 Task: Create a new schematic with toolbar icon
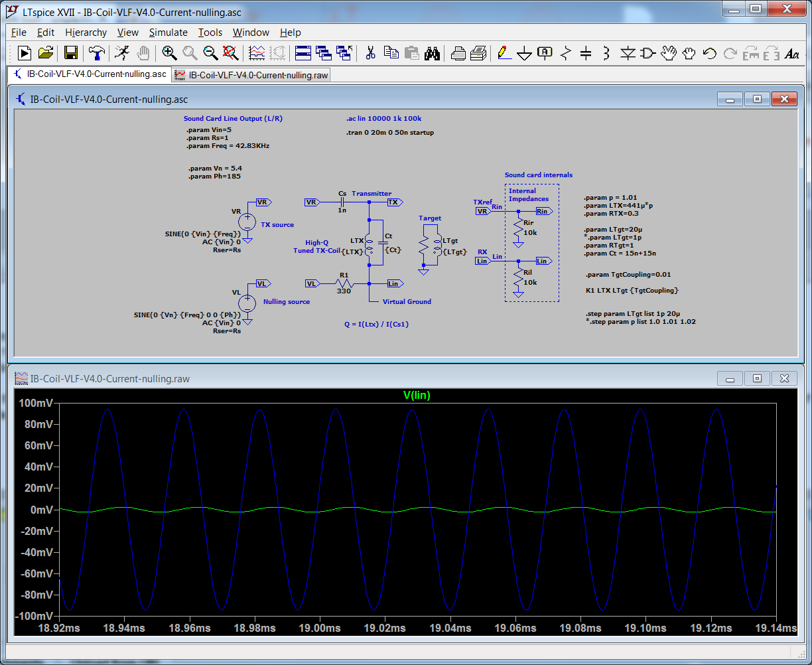[24, 53]
